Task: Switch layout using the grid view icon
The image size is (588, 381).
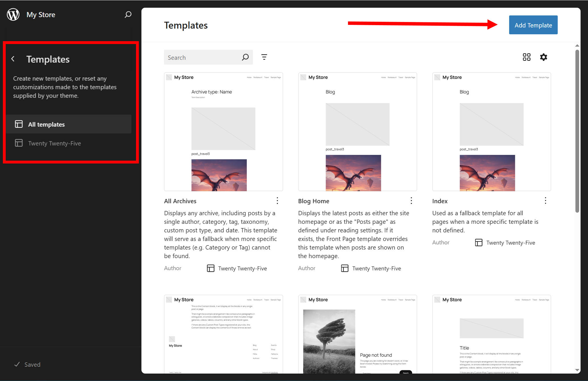Action: pos(527,57)
